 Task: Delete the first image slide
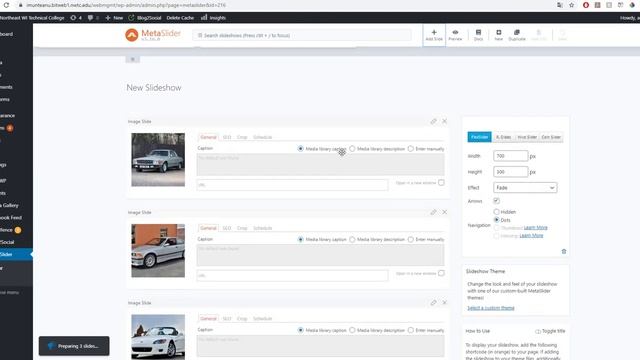444,121
